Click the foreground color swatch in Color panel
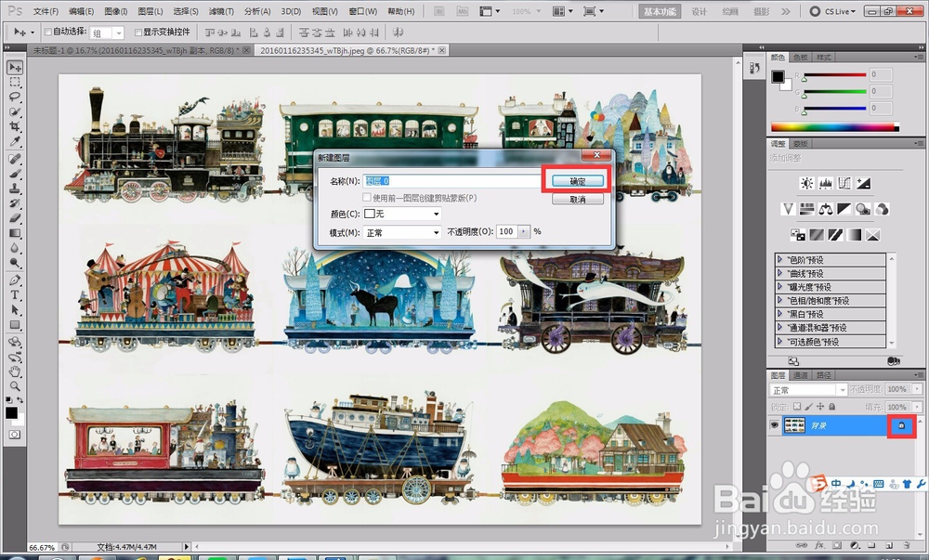Image resolution: width=929 pixels, height=560 pixels. 778,76
